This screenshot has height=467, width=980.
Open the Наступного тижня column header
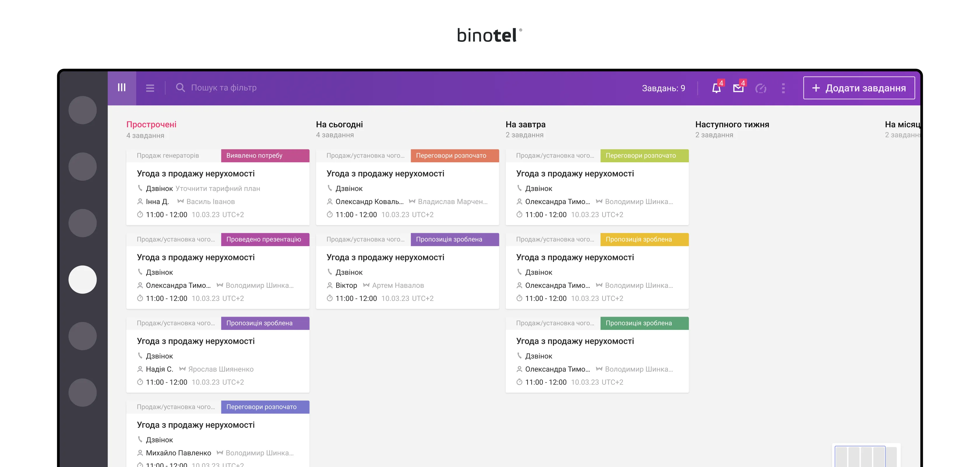point(732,124)
